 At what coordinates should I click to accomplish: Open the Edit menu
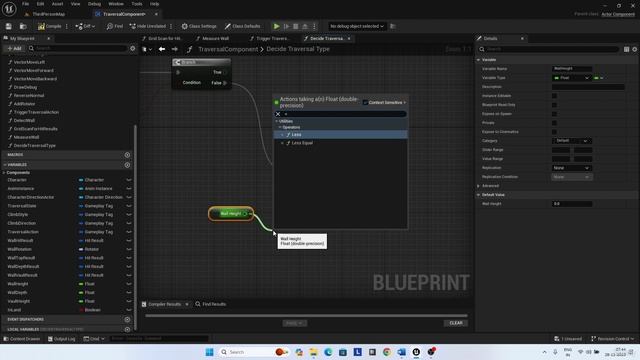coord(40,4)
